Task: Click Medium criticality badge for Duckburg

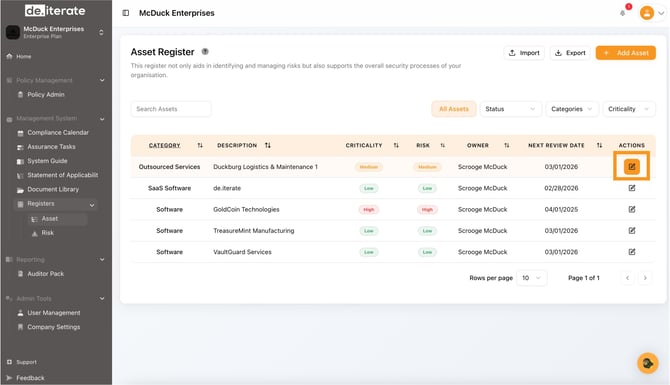Action: click(369, 167)
